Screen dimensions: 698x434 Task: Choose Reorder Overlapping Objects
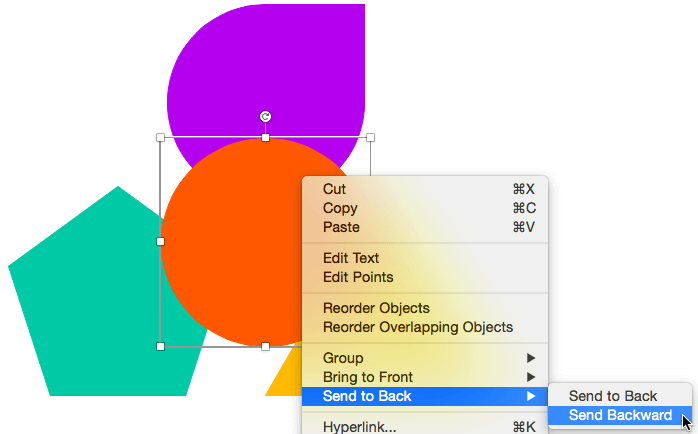point(417,327)
